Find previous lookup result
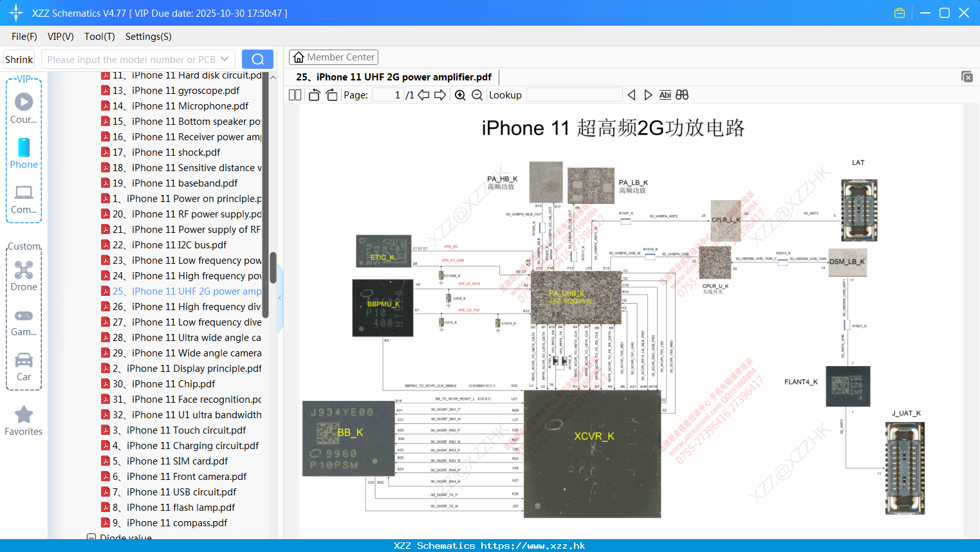Screen dimensions: 980x552 coord(631,95)
